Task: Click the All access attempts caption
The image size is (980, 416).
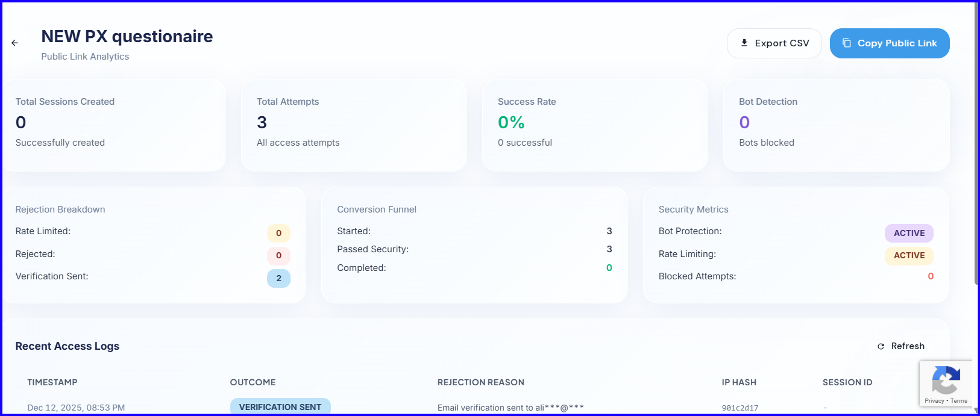Action: 298,143
